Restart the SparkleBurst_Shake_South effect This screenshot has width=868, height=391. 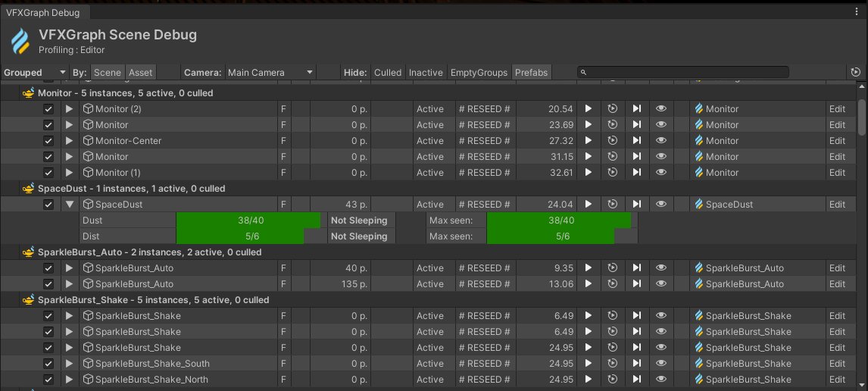click(x=612, y=364)
